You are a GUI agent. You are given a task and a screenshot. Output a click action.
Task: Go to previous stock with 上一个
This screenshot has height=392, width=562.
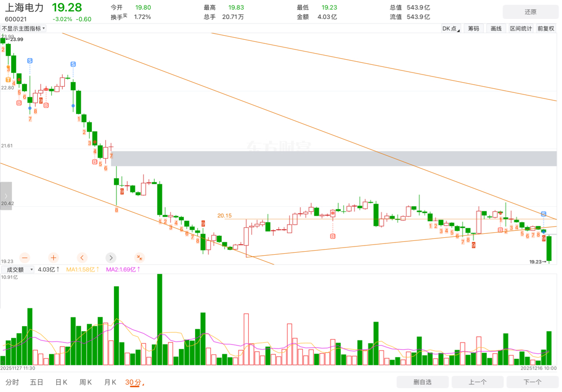point(477,382)
